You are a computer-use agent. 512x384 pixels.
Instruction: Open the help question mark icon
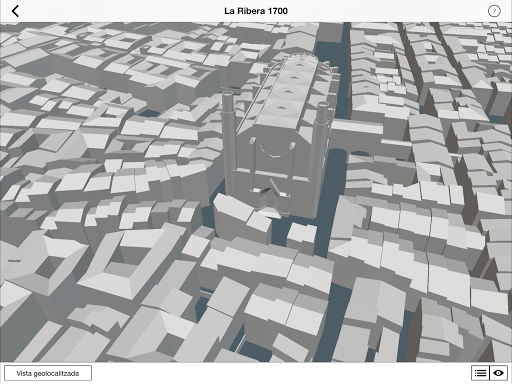click(494, 11)
